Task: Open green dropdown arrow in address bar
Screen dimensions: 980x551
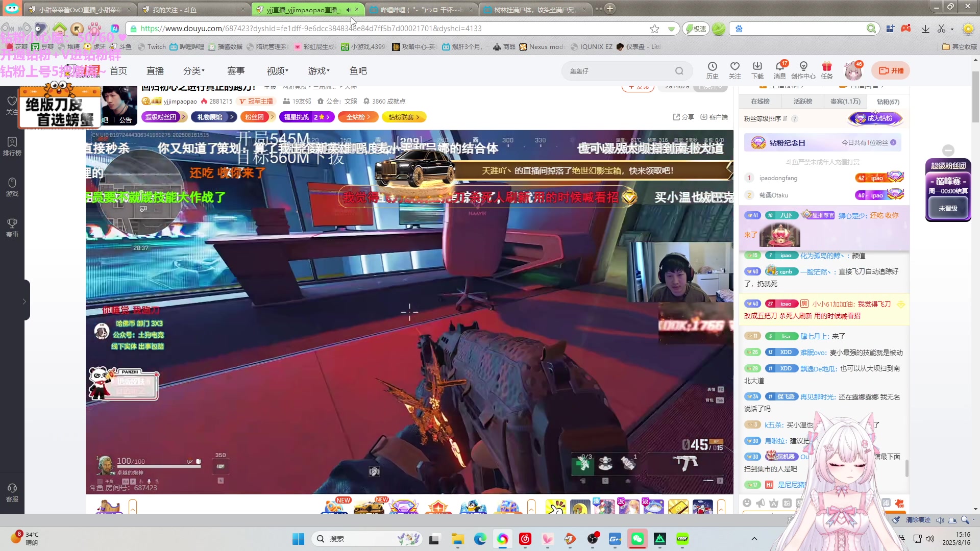Action: pos(671,29)
